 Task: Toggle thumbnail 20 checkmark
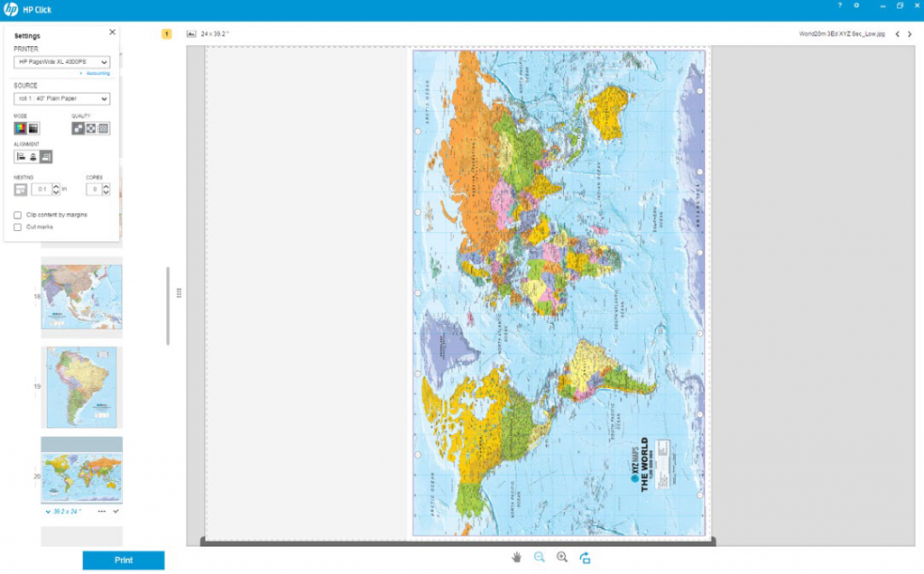coord(115,512)
